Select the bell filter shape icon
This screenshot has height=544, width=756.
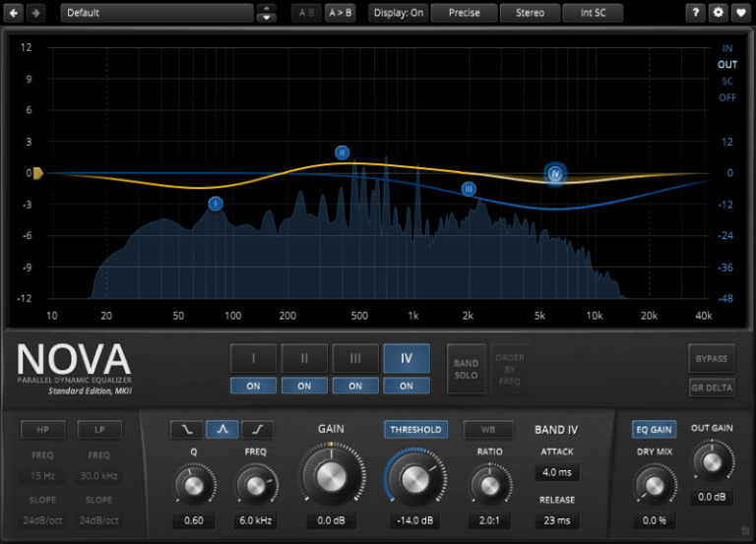pos(221,429)
